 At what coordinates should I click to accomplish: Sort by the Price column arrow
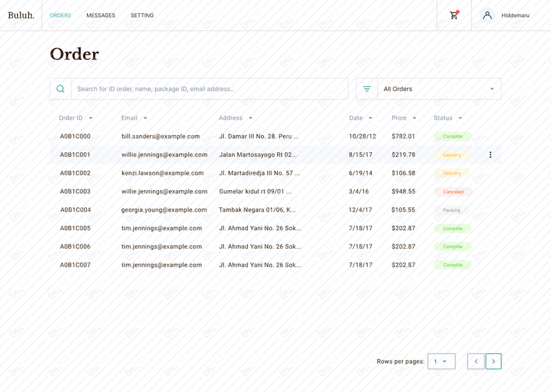[x=415, y=118]
